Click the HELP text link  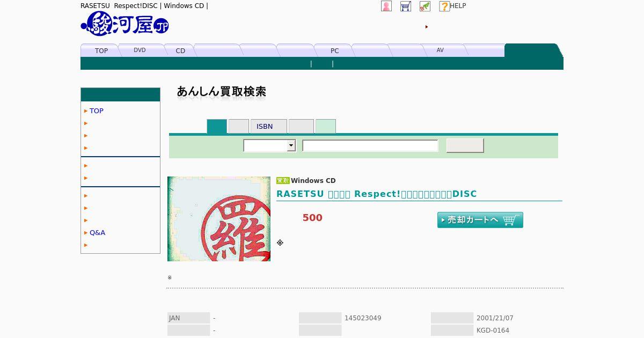tap(458, 6)
